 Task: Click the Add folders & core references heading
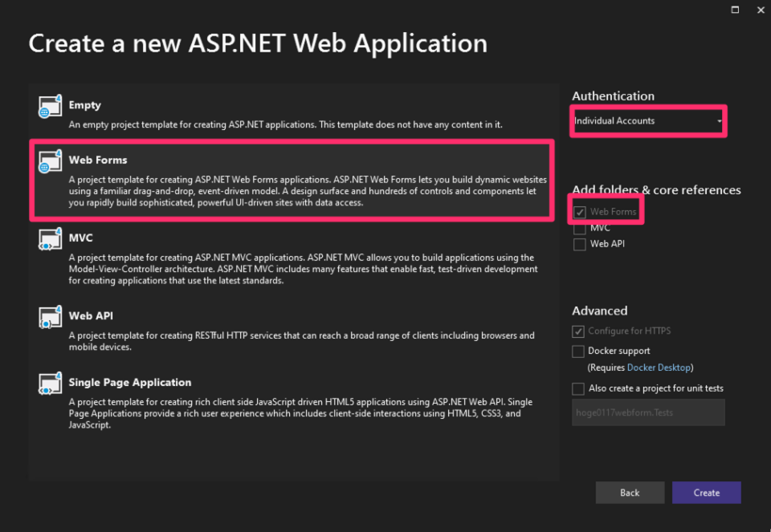tap(656, 190)
